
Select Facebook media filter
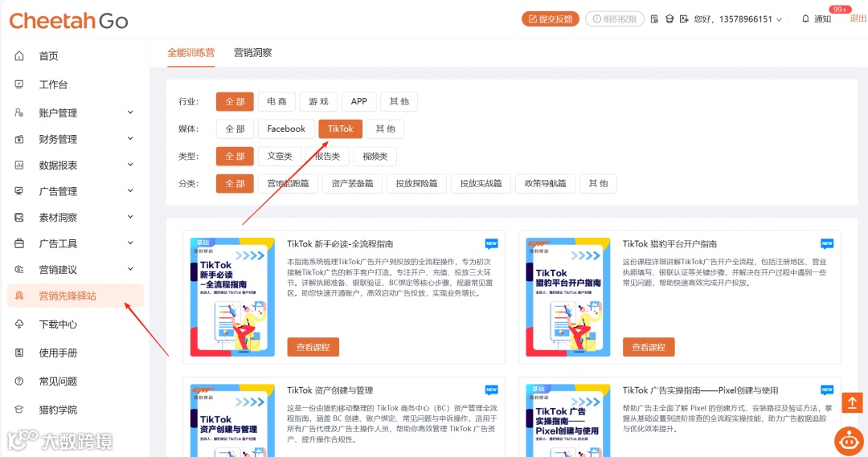click(286, 129)
